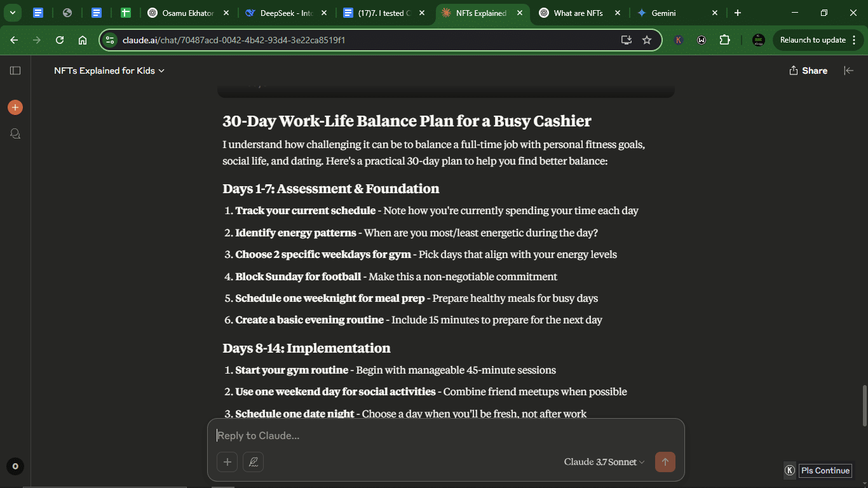Image resolution: width=868 pixels, height=488 pixels.
Task: Collapse the right side panel arrow
Action: click(848, 71)
